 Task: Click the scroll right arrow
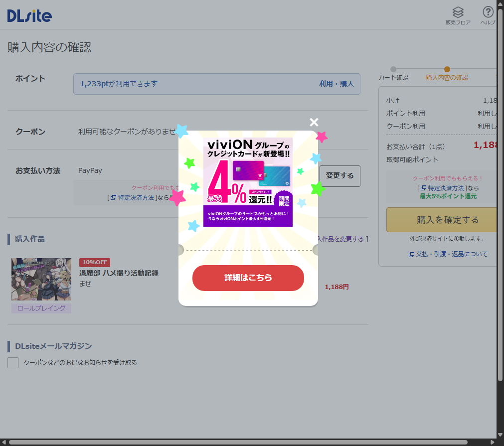[492, 443]
